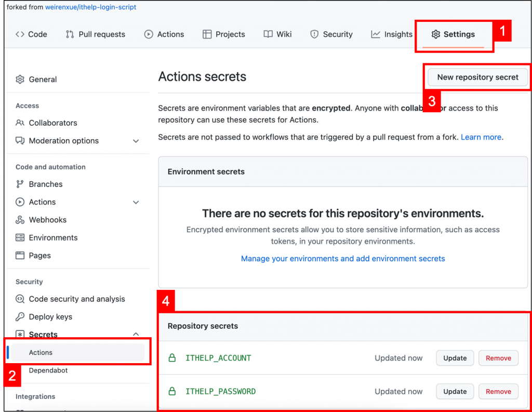Click the Pages browser icon
The width and height of the screenshot is (532, 412).
[x=20, y=256]
